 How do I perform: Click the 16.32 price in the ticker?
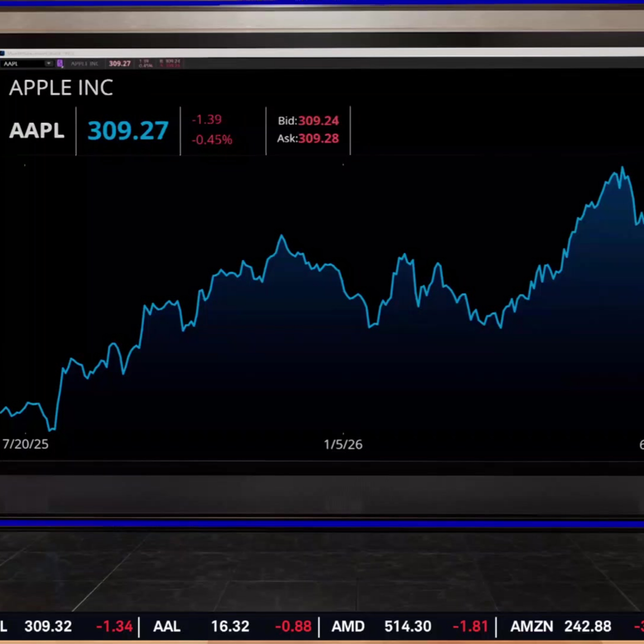tap(230, 626)
